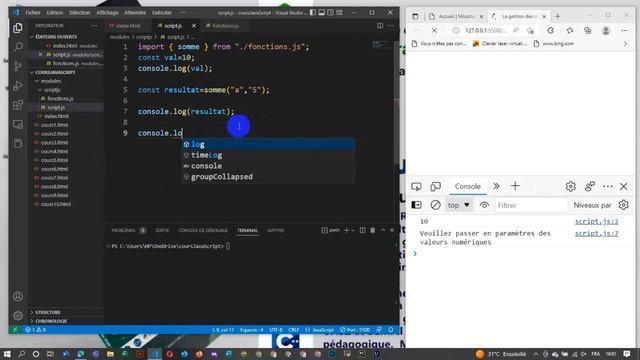Select groupCollapsed autocomplete suggestion

pos(268,177)
